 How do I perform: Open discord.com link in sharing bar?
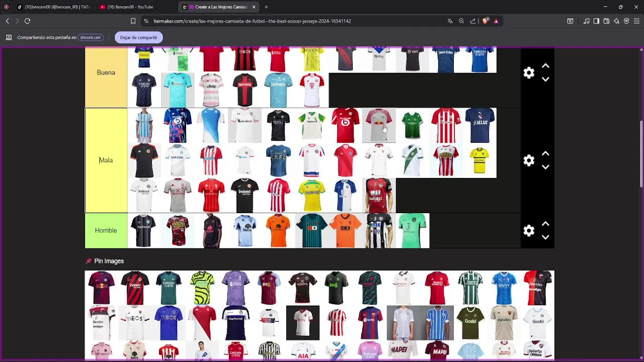(91, 37)
